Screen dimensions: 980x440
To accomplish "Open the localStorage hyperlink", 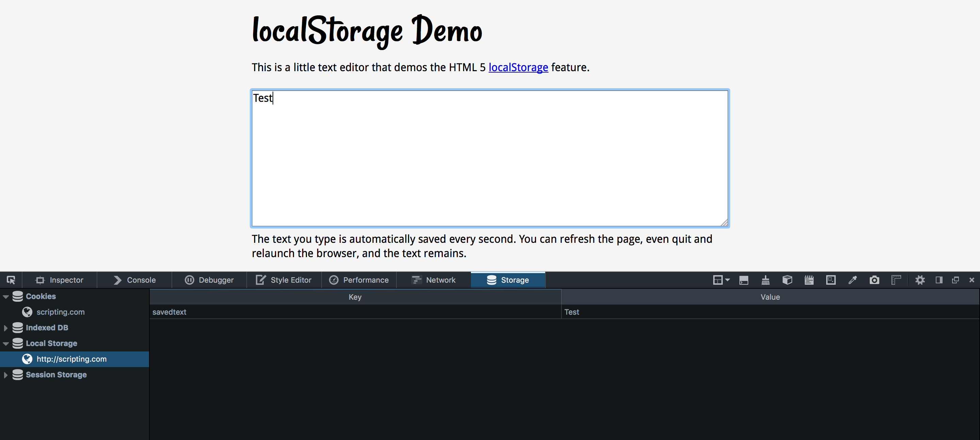I will [518, 67].
